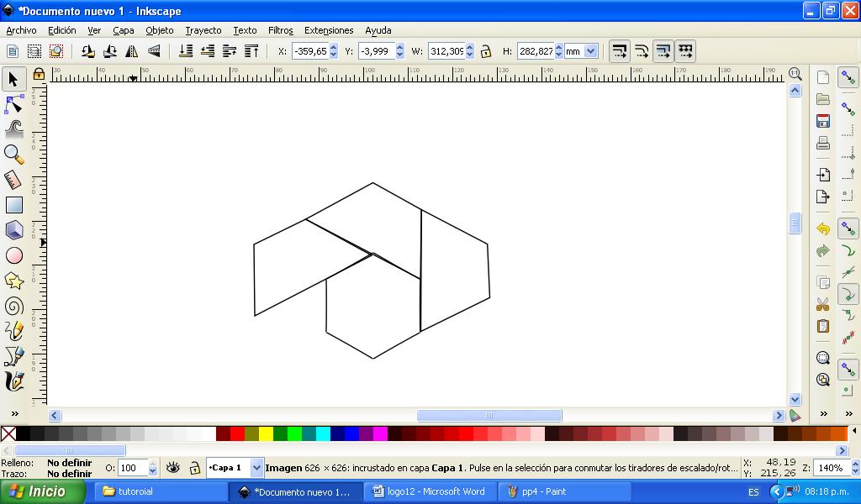Select the Rectangle tool

tap(13, 205)
